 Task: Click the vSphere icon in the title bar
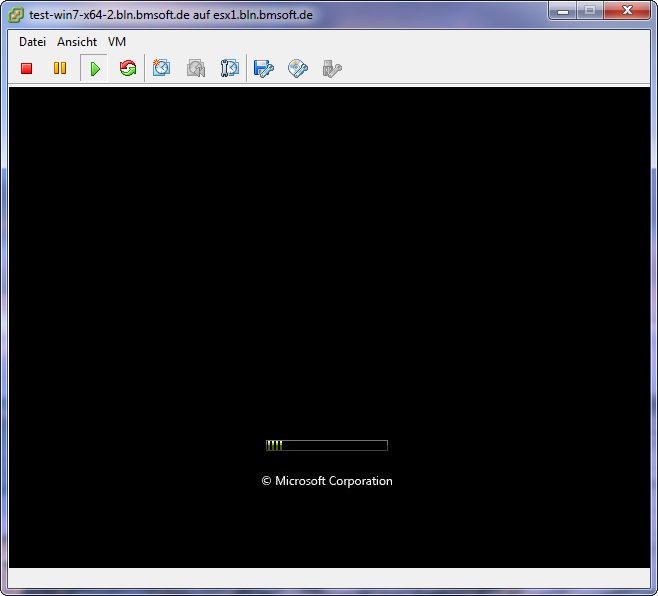[16, 15]
